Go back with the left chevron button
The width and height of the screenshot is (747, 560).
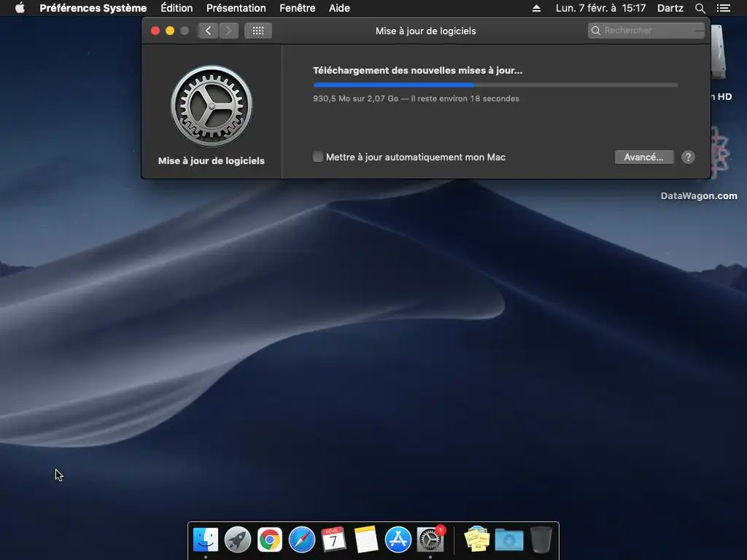[x=208, y=31]
